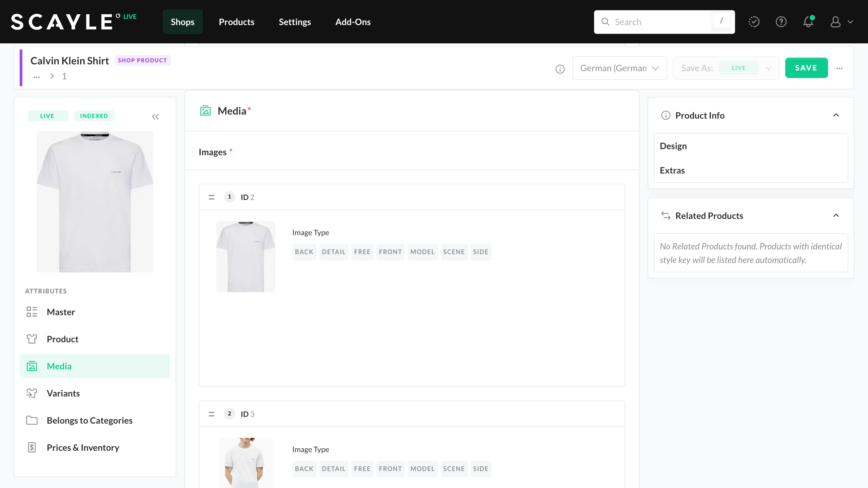Open the help question mark icon

tap(781, 22)
